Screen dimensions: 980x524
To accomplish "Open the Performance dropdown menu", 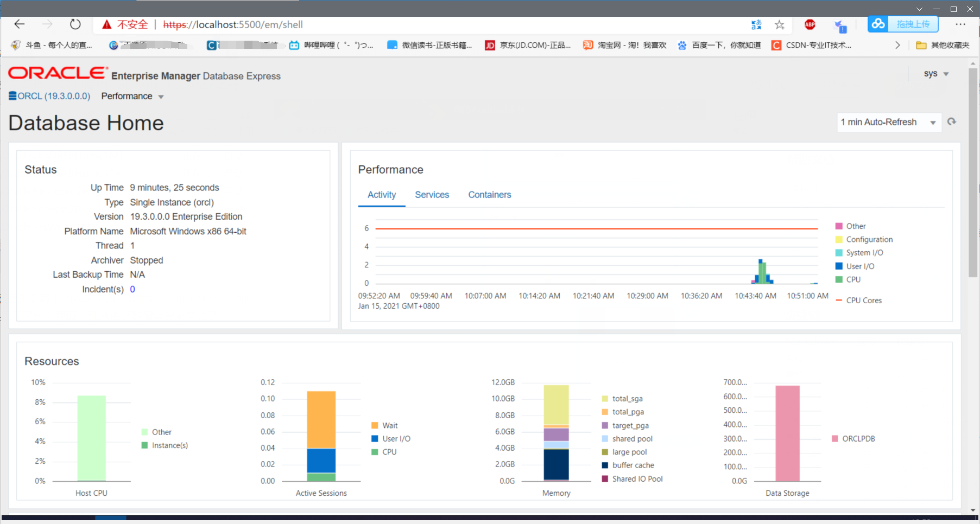I will point(132,96).
